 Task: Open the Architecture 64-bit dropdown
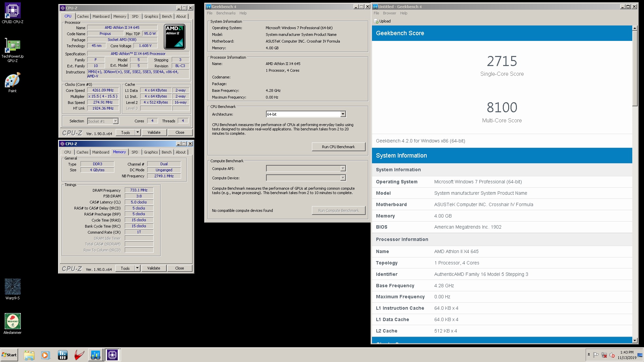(306, 114)
